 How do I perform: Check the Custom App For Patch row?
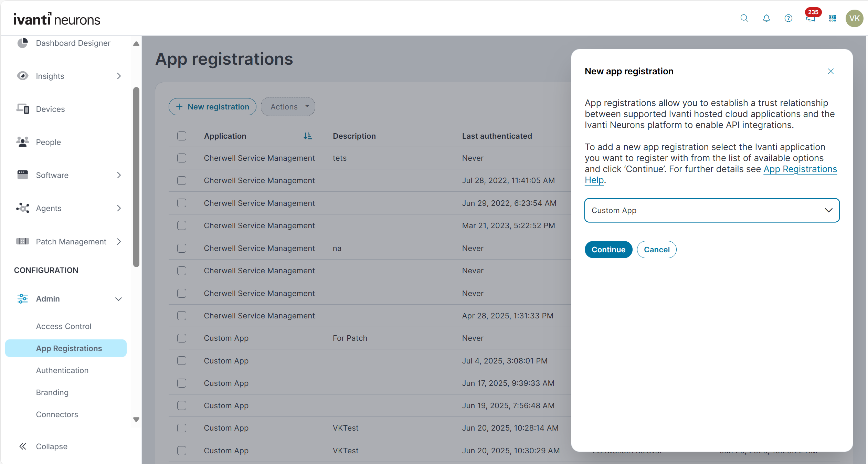pos(182,338)
